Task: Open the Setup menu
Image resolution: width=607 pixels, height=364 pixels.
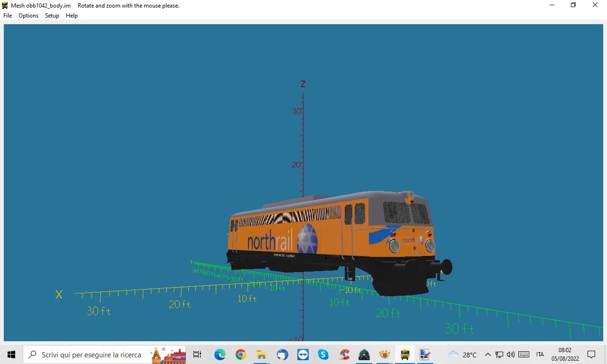Action: 52,16
